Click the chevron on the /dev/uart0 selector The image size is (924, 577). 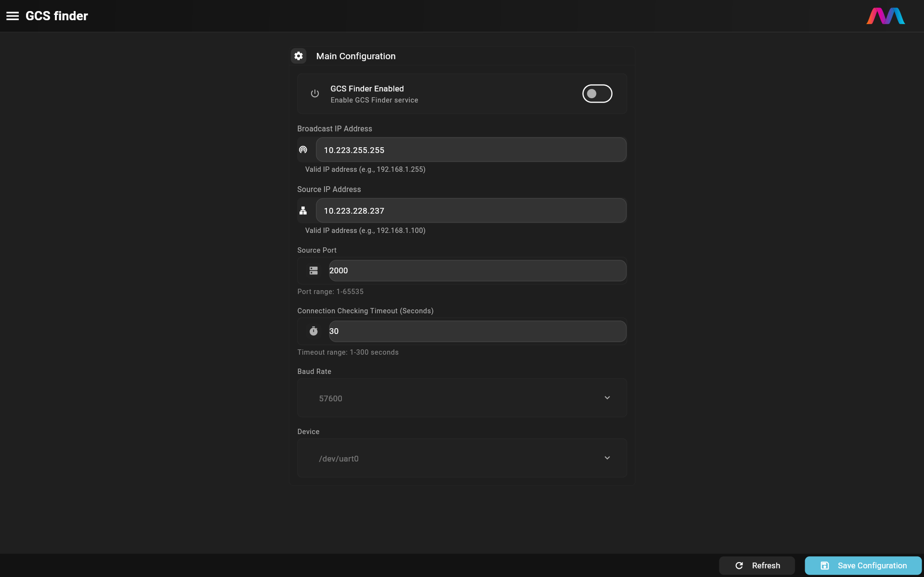point(606,458)
